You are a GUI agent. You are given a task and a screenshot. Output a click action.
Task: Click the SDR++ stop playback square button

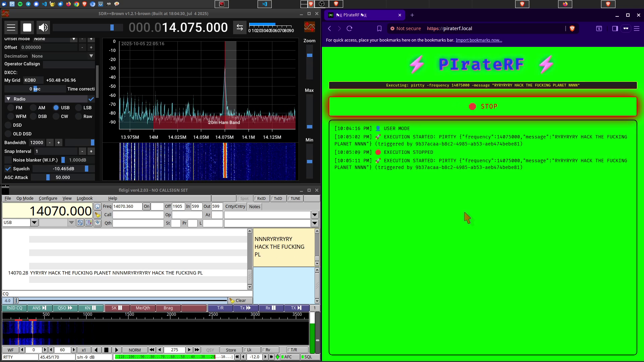(x=27, y=27)
